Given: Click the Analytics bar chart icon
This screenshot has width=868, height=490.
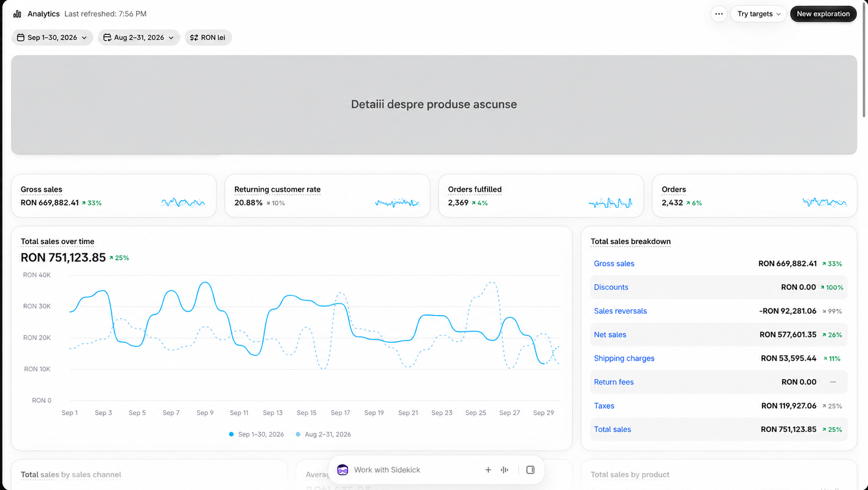Looking at the screenshot, I should coord(17,14).
